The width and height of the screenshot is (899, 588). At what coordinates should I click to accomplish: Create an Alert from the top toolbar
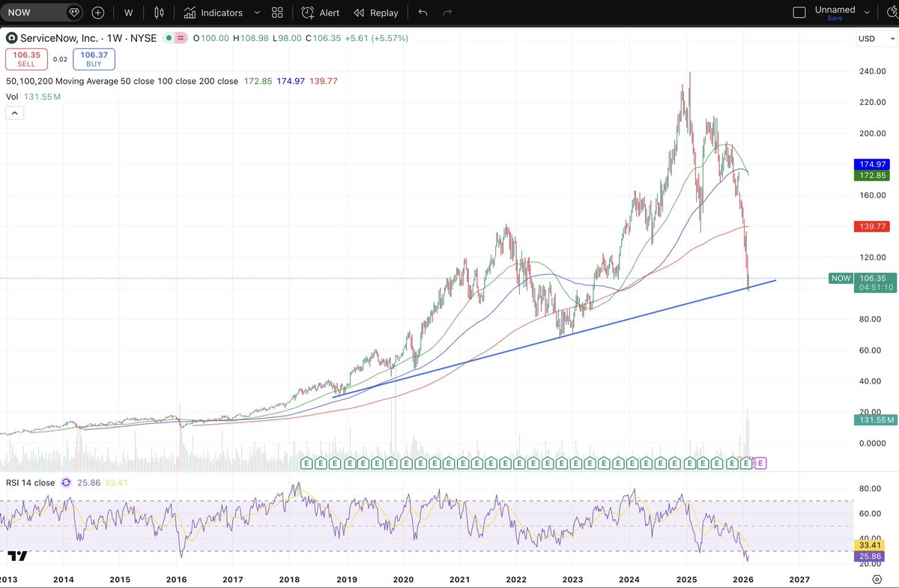[320, 13]
